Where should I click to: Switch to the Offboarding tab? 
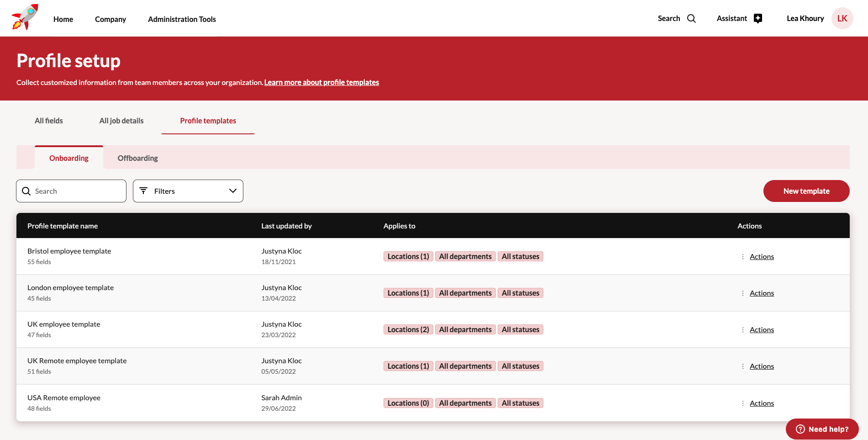[x=137, y=158]
